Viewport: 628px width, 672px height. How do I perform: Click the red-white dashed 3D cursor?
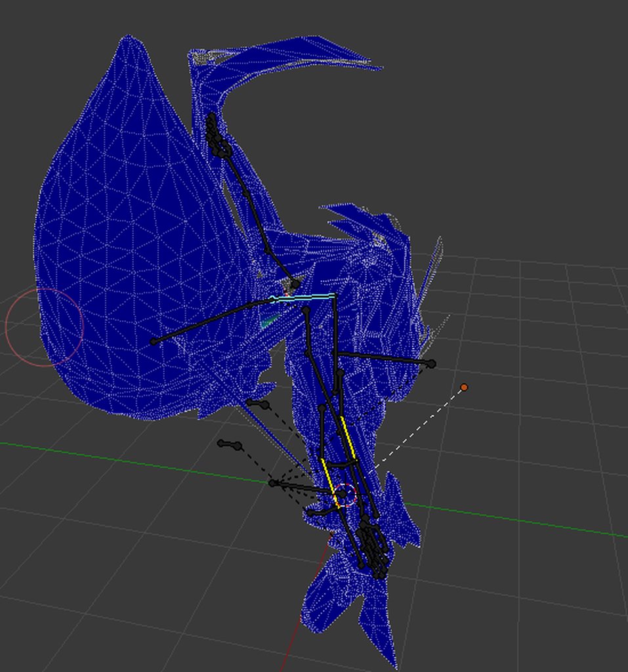(345, 495)
